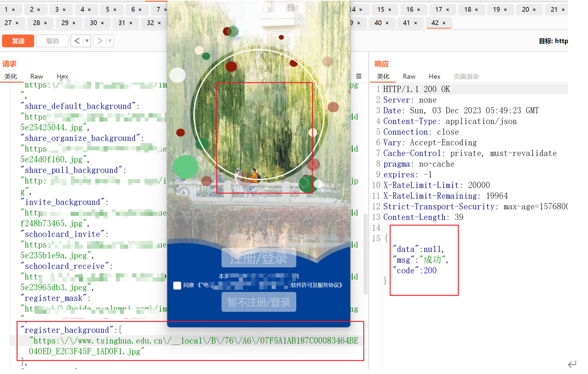Go back with the < history arrow

coord(77,41)
